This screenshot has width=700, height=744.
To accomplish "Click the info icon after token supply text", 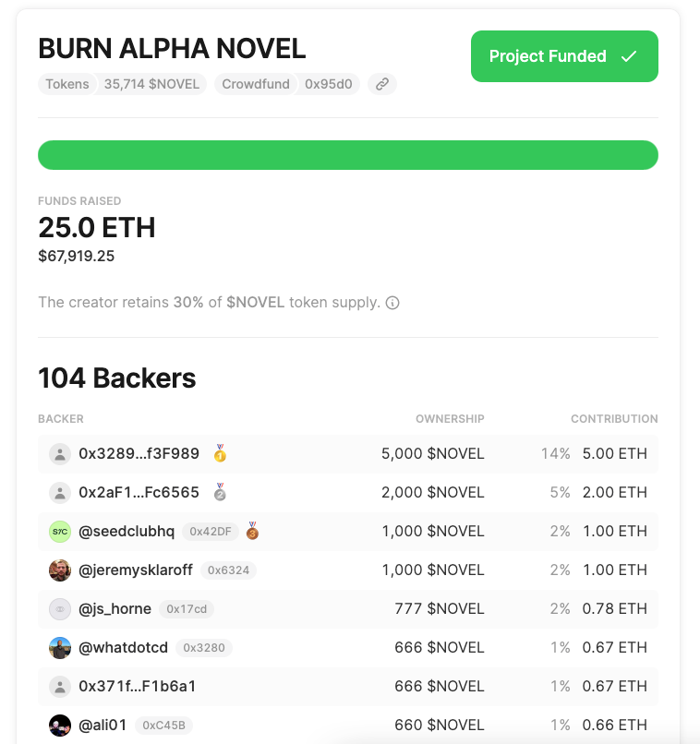I will (x=392, y=303).
